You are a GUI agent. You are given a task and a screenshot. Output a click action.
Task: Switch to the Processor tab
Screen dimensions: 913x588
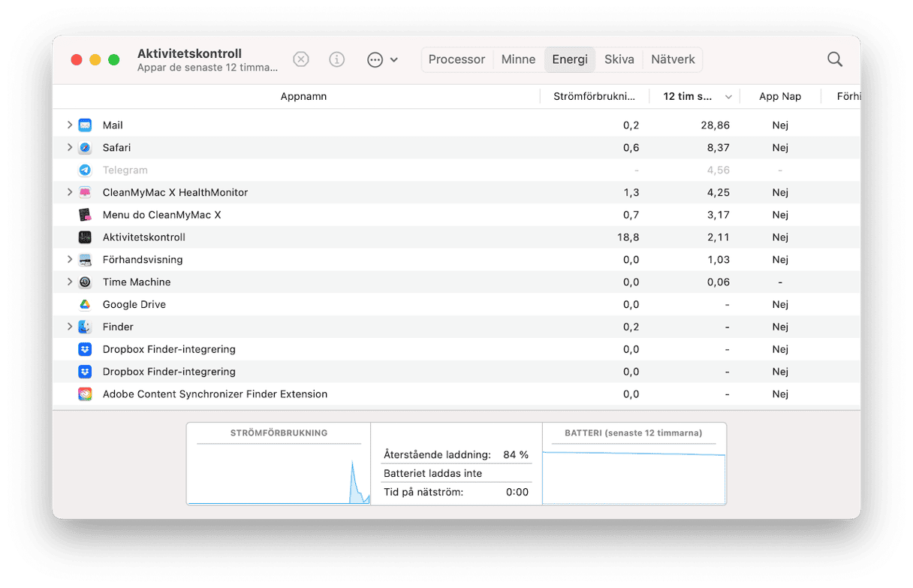click(x=456, y=59)
